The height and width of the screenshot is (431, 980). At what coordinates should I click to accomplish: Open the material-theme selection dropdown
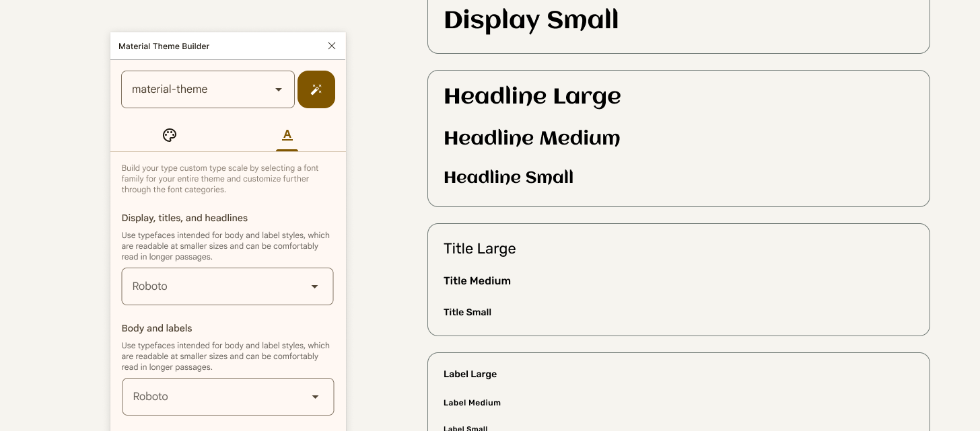pyautogui.click(x=207, y=89)
